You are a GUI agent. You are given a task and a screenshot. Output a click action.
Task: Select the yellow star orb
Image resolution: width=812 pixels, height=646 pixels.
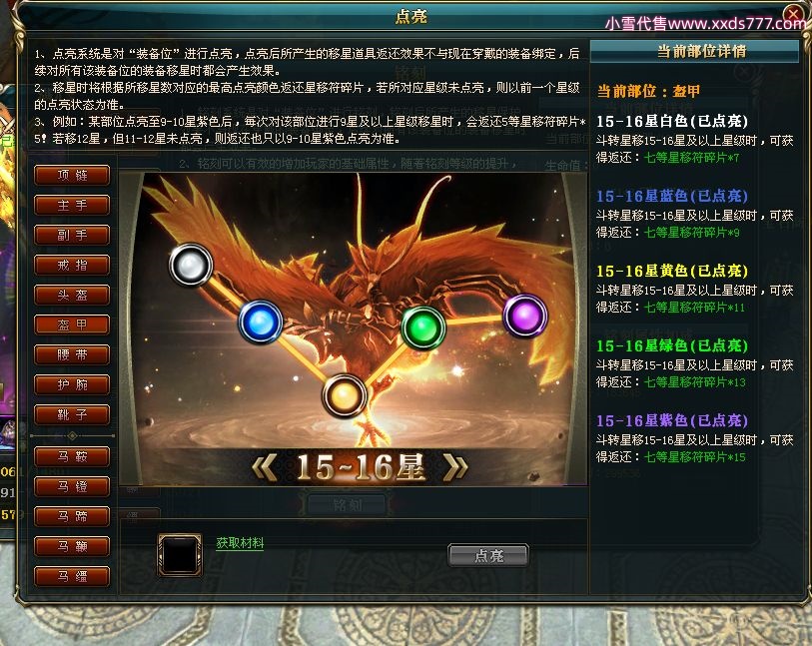pos(345,396)
